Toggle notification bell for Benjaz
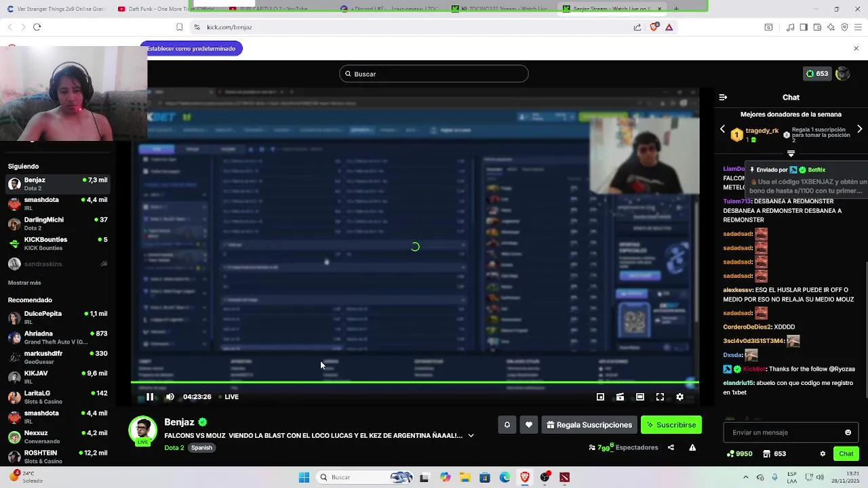Image resolution: width=868 pixels, height=488 pixels. (x=507, y=425)
